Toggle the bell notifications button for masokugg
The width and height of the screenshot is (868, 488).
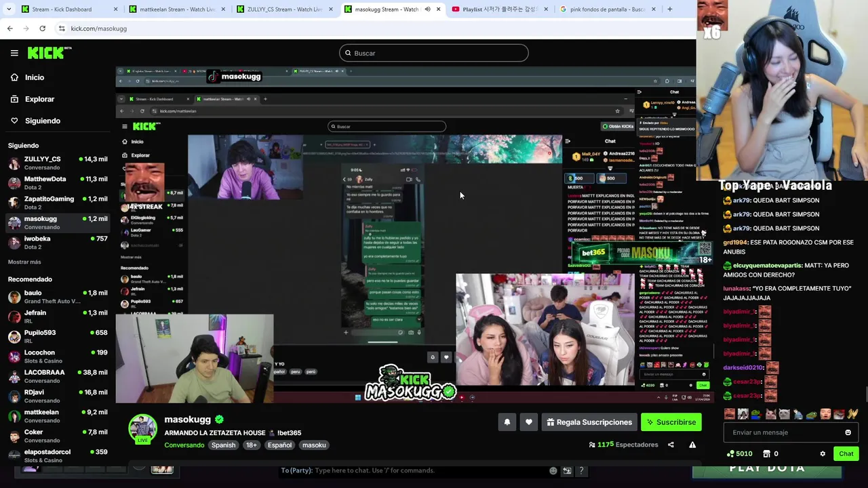click(507, 422)
